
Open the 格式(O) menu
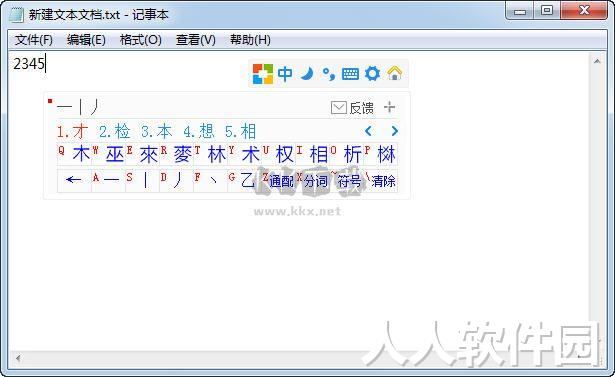(141, 40)
